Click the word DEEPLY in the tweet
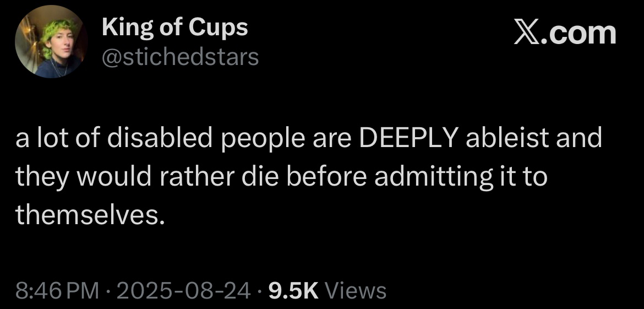 pos(409,139)
